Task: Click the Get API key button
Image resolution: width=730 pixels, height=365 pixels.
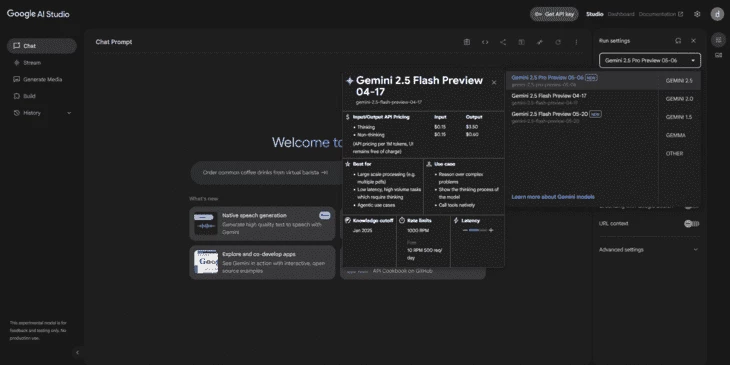Action: pyautogui.click(x=554, y=14)
